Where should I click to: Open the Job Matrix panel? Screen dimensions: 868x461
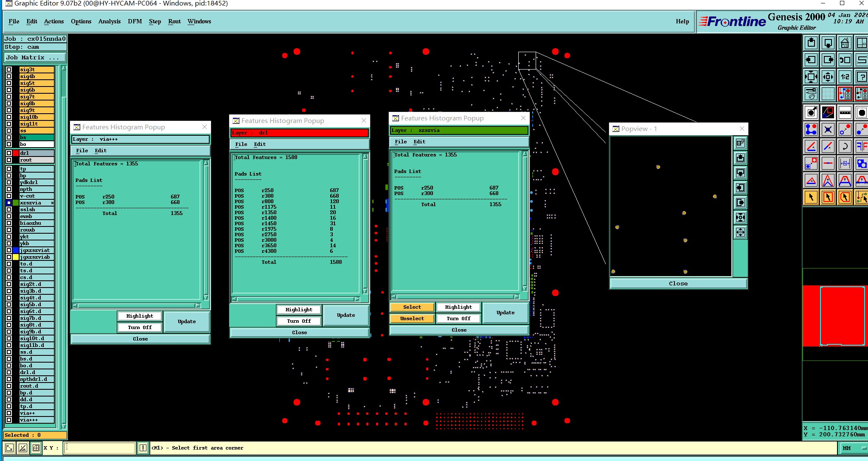tap(35, 58)
